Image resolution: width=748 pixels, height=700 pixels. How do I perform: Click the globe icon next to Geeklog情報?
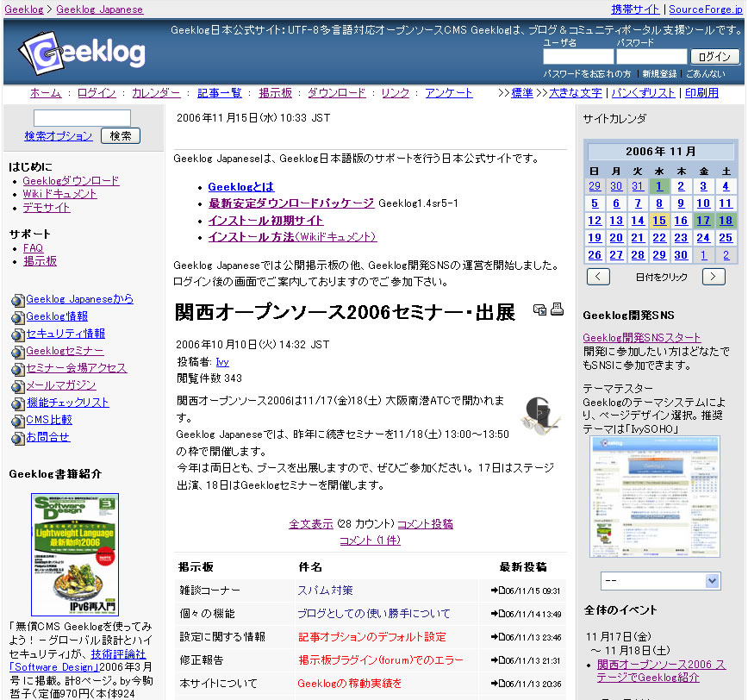18,317
